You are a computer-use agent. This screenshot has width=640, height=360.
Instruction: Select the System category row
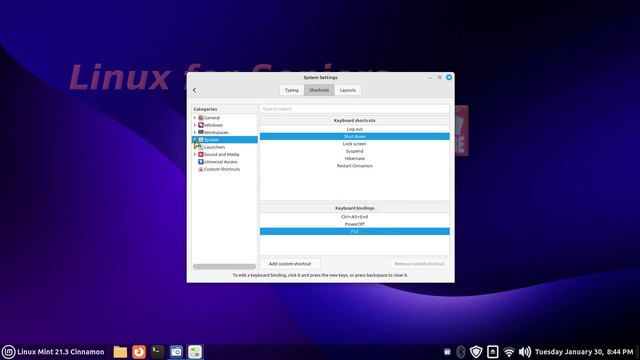(225, 140)
